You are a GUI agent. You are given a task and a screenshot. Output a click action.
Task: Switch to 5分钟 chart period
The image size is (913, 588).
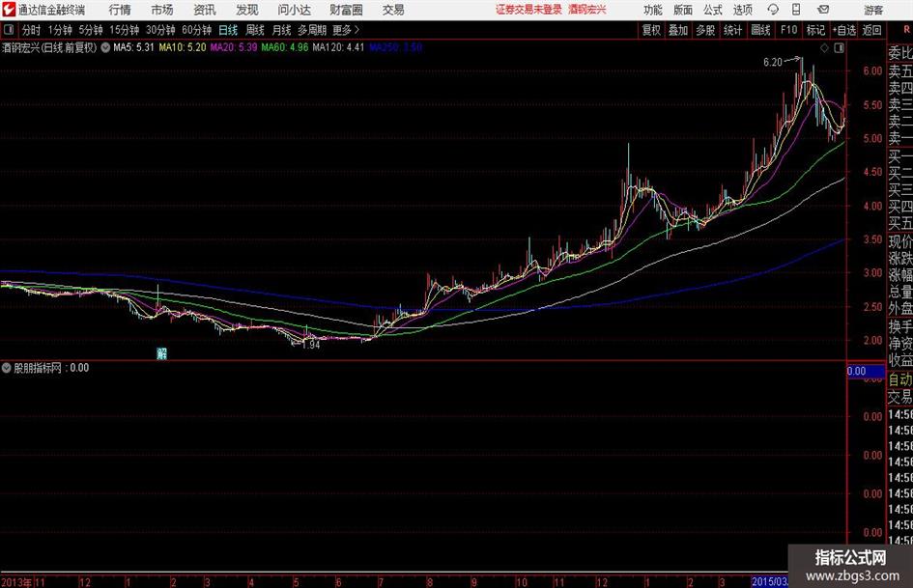coord(91,30)
